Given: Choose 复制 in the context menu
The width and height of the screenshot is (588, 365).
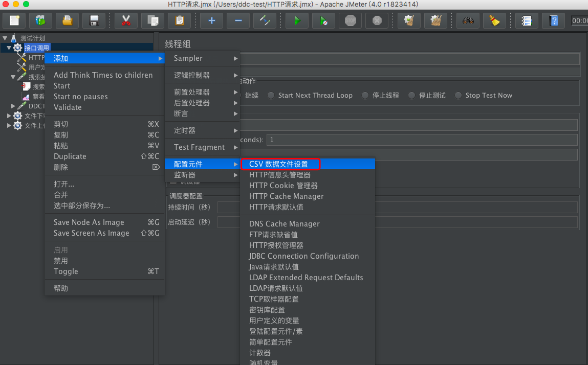Looking at the screenshot, I should [104, 135].
